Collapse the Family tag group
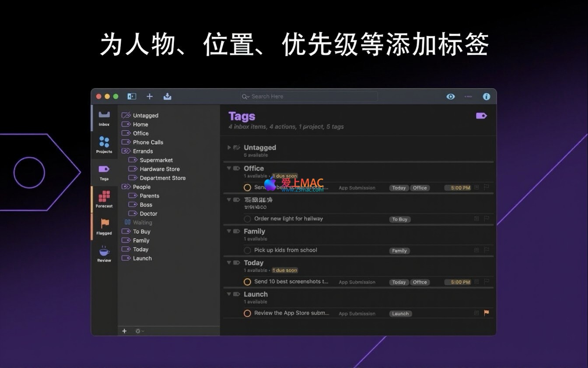588x368 pixels. click(229, 231)
